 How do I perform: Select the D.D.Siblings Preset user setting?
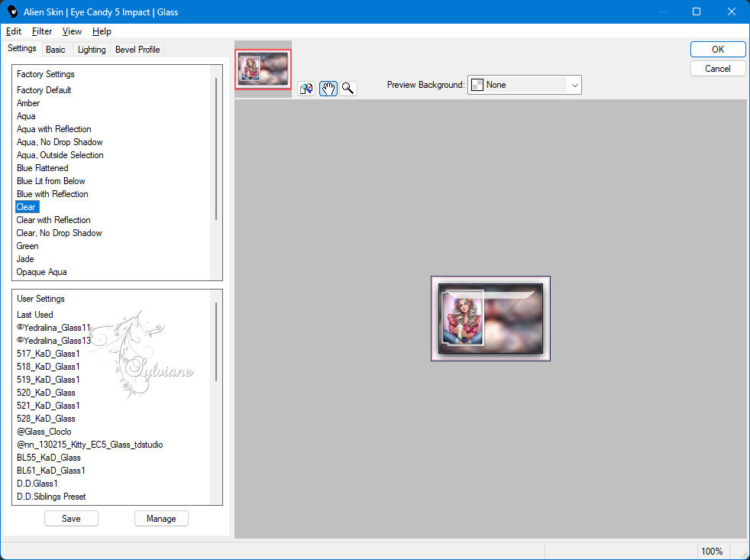coord(51,497)
